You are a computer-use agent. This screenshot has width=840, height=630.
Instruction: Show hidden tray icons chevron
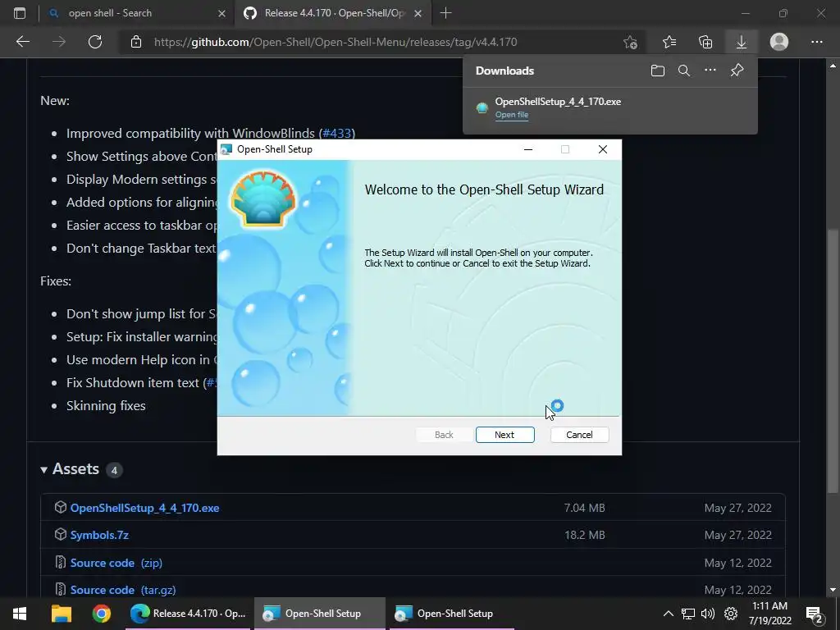click(668, 614)
